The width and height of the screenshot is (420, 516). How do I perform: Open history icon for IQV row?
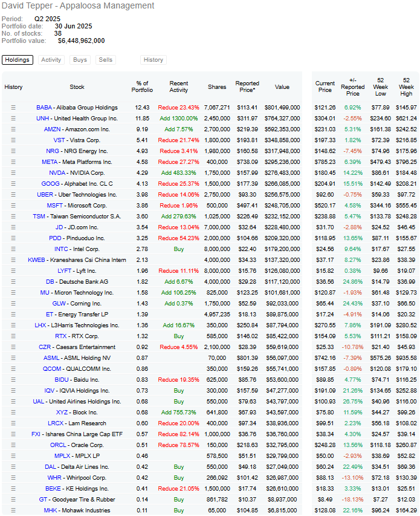[x=13, y=391]
